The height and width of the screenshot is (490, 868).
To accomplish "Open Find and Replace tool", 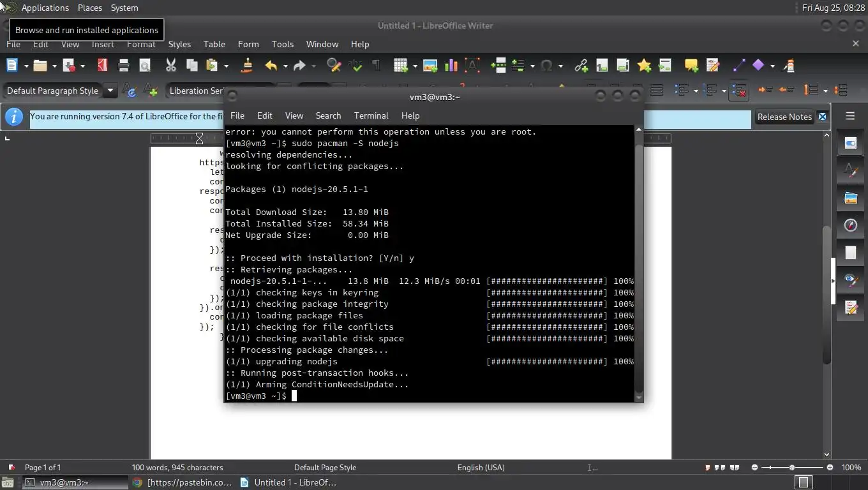I will point(333,65).
